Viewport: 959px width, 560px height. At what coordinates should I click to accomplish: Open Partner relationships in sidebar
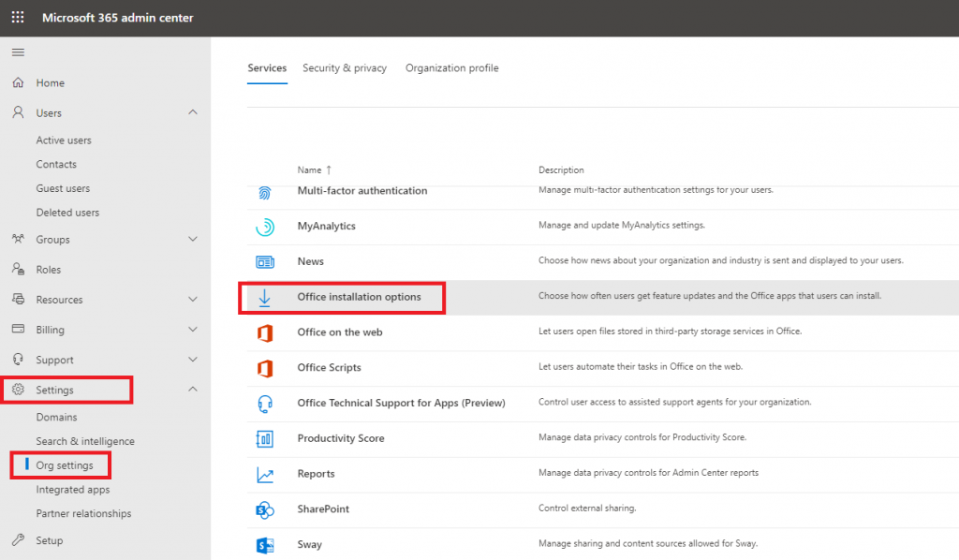pyautogui.click(x=83, y=513)
